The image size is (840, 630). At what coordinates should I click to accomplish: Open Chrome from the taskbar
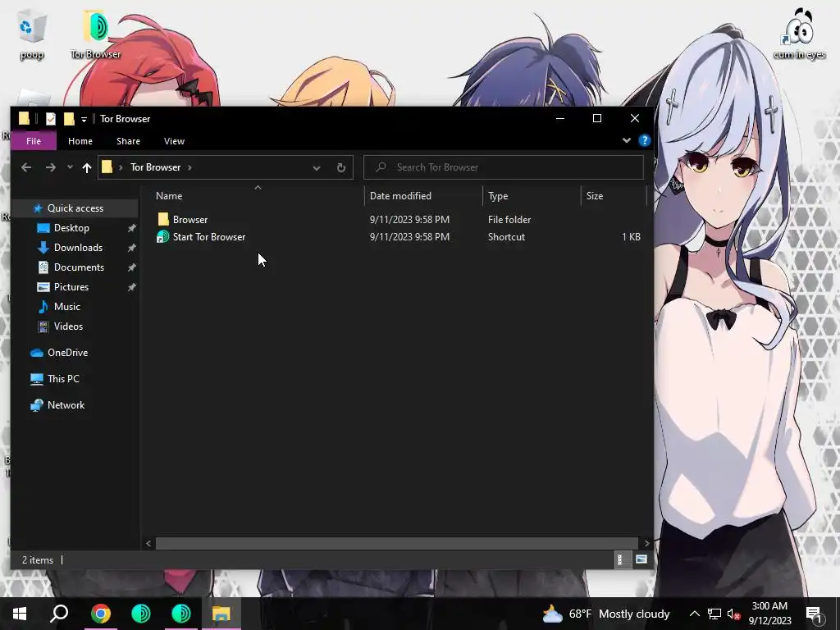(x=101, y=614)
